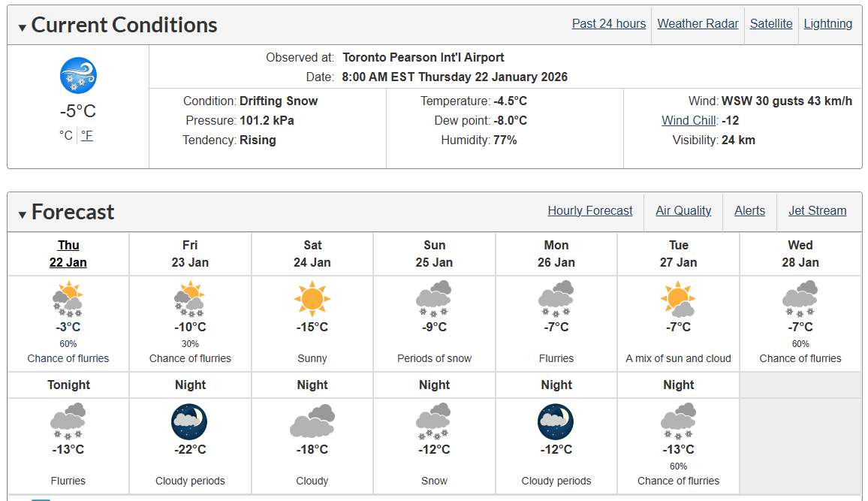
Task: Open the Wind Chill explanation link
Action: (x=689, y=121)
